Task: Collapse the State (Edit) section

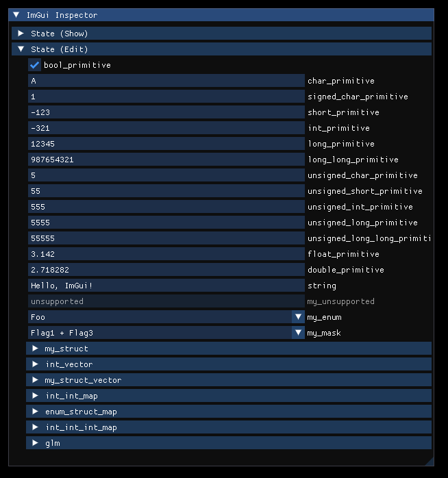Action: [21, 49]
